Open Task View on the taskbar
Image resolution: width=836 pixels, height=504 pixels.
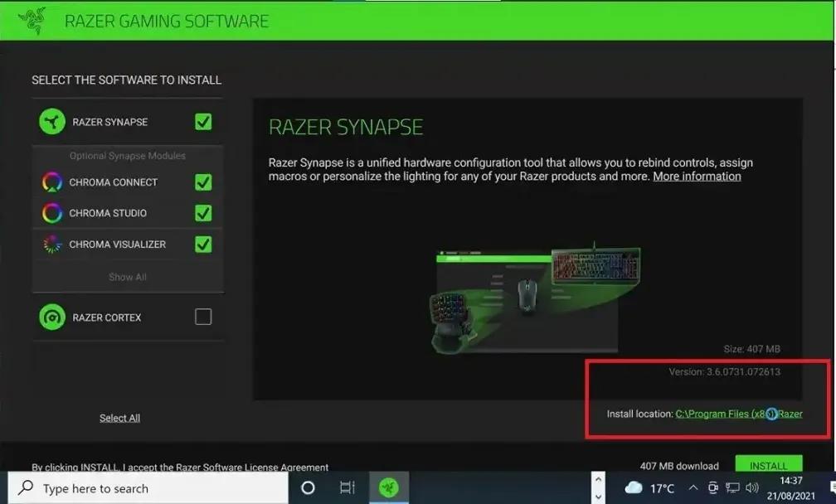(347, 487)
